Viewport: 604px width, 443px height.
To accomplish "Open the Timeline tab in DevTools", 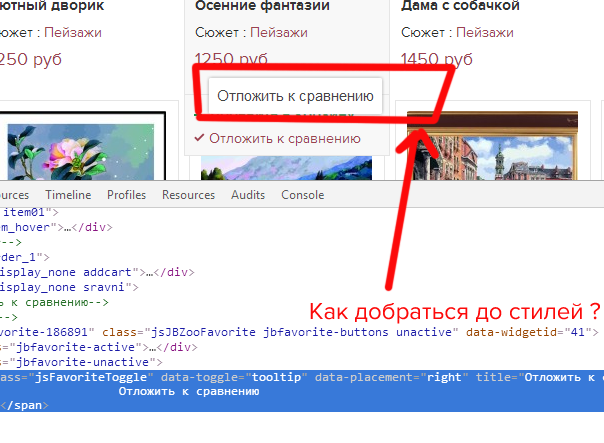I will [x=68, y=195].
